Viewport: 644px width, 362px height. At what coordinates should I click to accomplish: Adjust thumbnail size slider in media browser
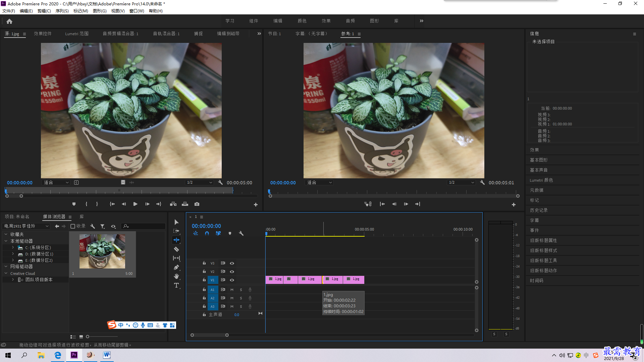coord(88,337)
